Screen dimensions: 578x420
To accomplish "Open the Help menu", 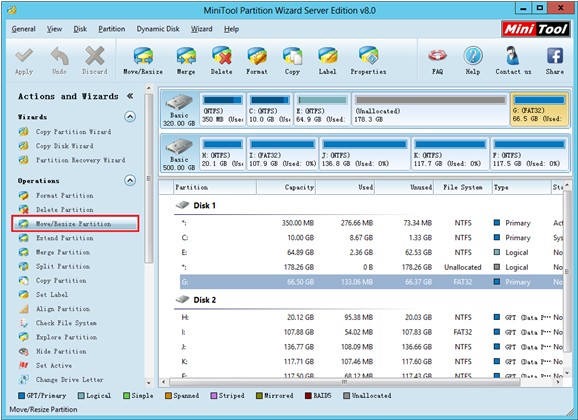I will point(231,29).
